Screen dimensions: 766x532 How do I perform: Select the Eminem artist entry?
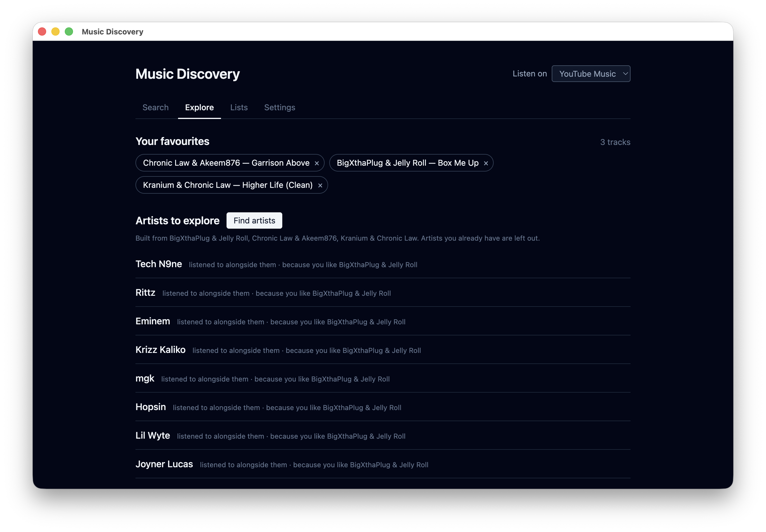pyautogui.click(x=152, y=321)
